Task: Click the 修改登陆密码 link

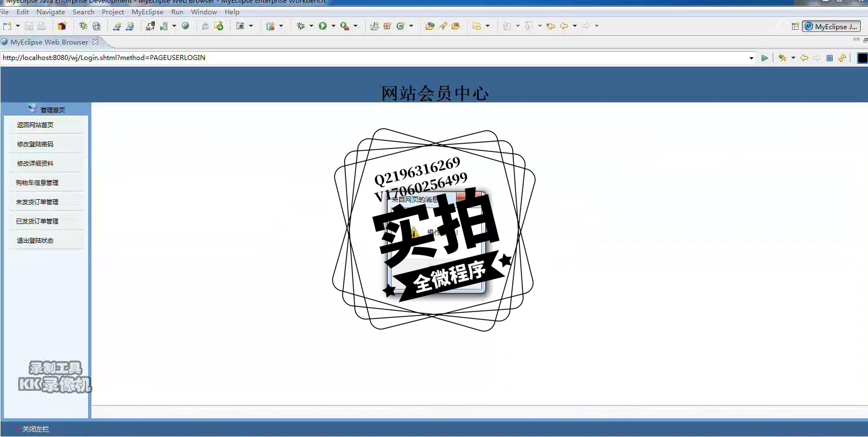Action: tap(35, 144)
